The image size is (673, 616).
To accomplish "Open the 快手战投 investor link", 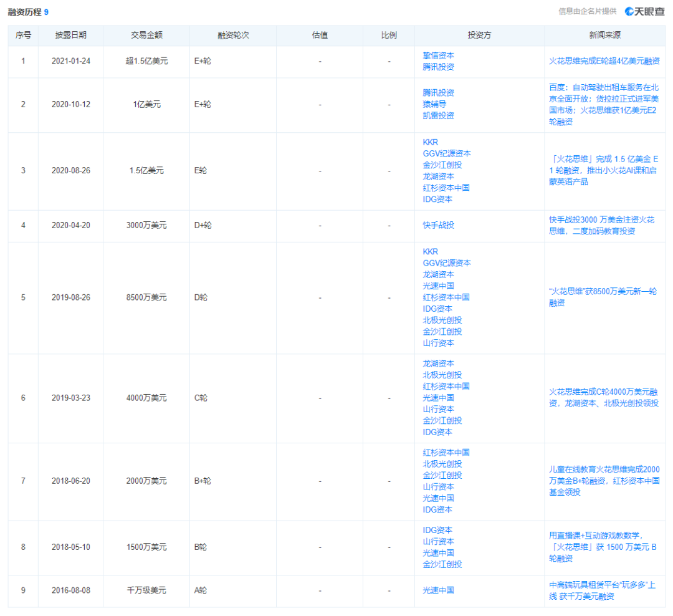I will point(438,225).
